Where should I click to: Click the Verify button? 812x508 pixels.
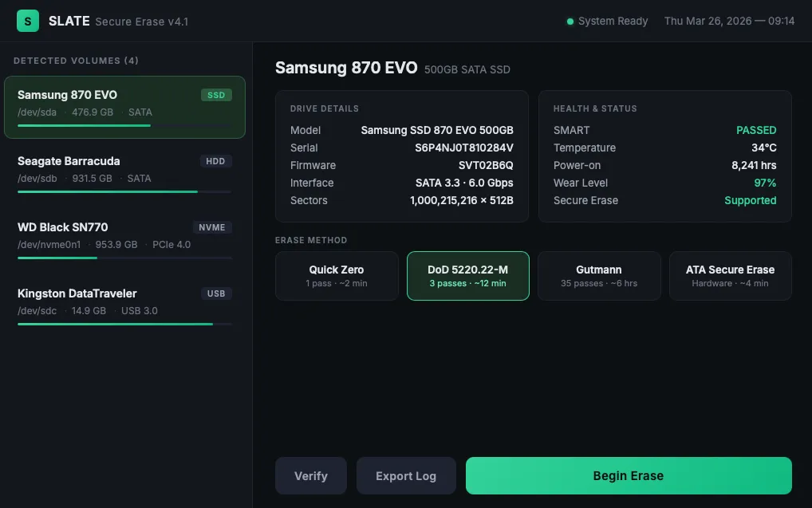(311, 476)
